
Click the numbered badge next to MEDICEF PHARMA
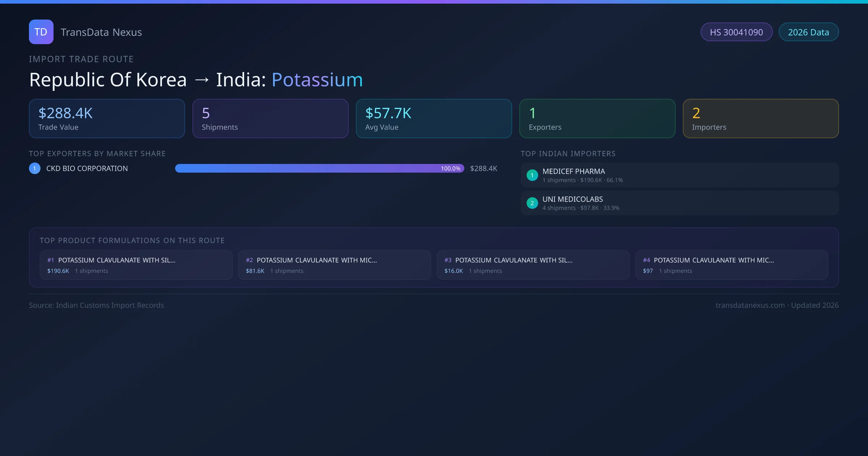point(532,175)
